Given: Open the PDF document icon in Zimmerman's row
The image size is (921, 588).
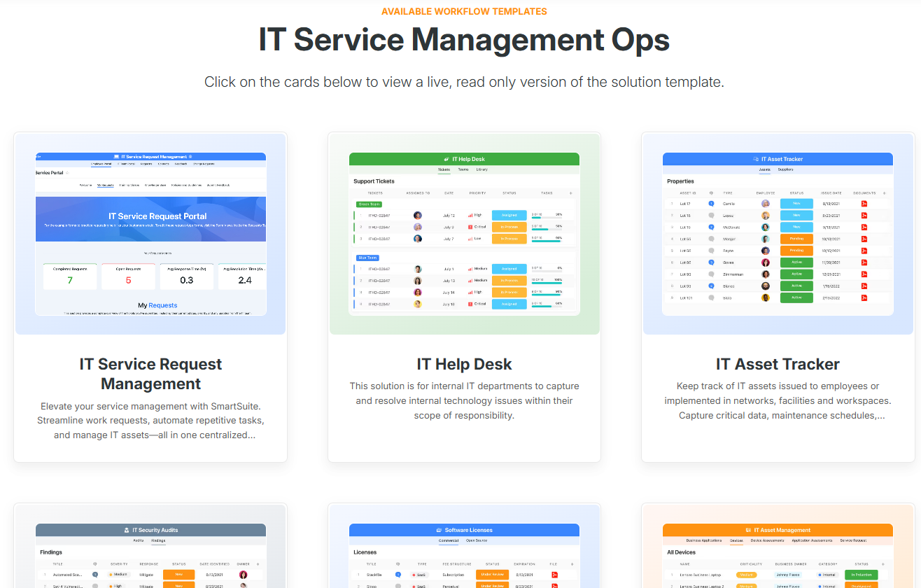Looking at the screenshot, I should click(864, 274).
